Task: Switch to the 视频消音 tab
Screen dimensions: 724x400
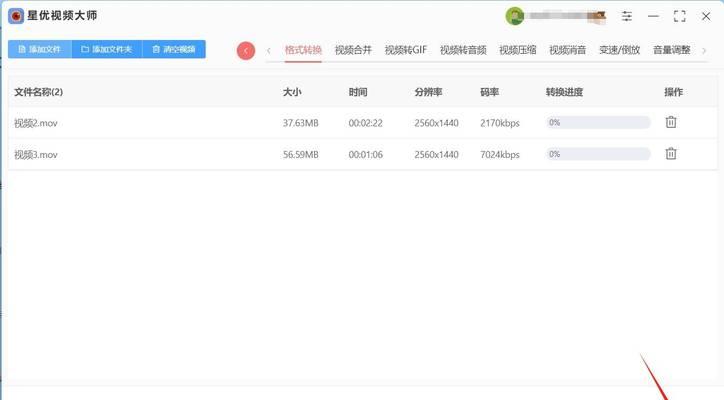Action: click(x=567, y=50)
